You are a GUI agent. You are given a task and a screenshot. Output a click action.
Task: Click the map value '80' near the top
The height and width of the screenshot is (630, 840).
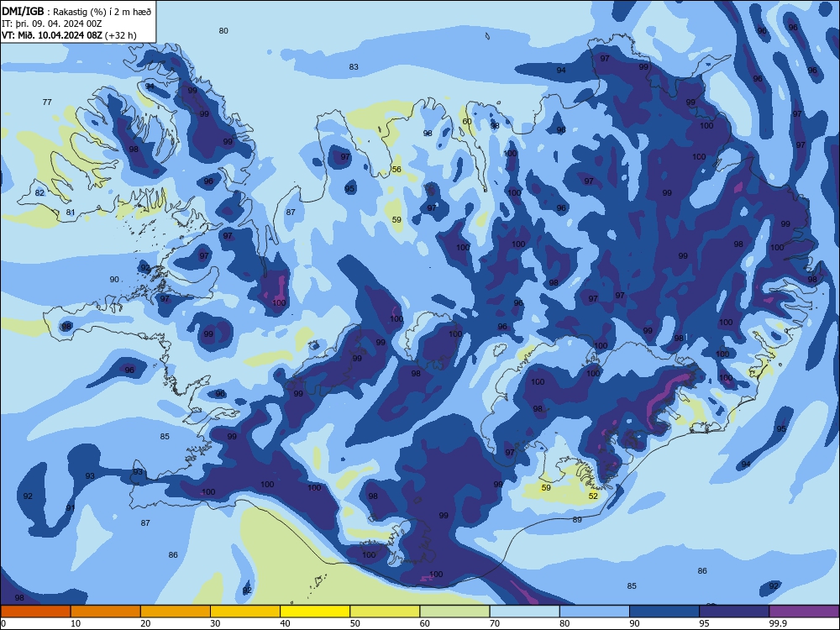223,30
